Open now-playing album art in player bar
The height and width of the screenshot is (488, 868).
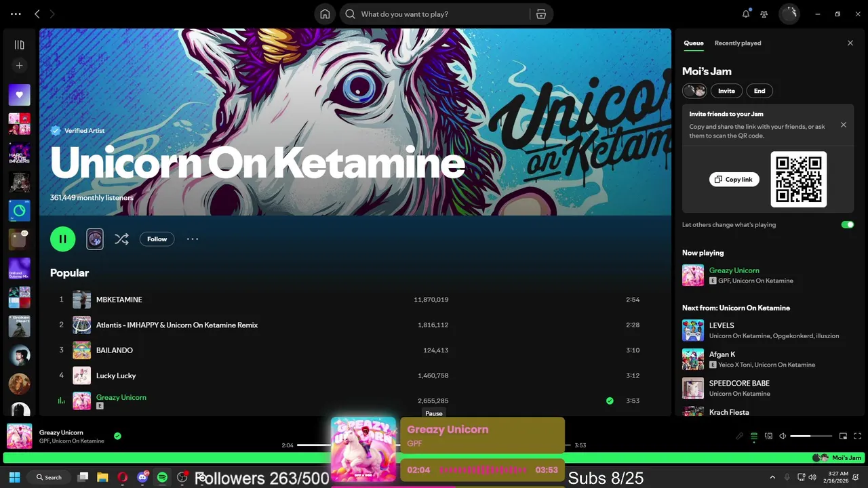[x=19, y=436]
